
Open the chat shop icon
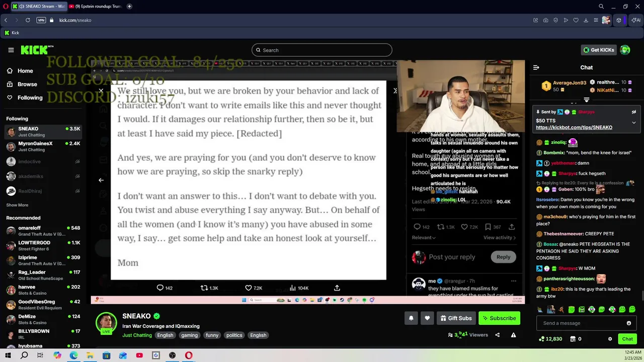click(576, 339)
